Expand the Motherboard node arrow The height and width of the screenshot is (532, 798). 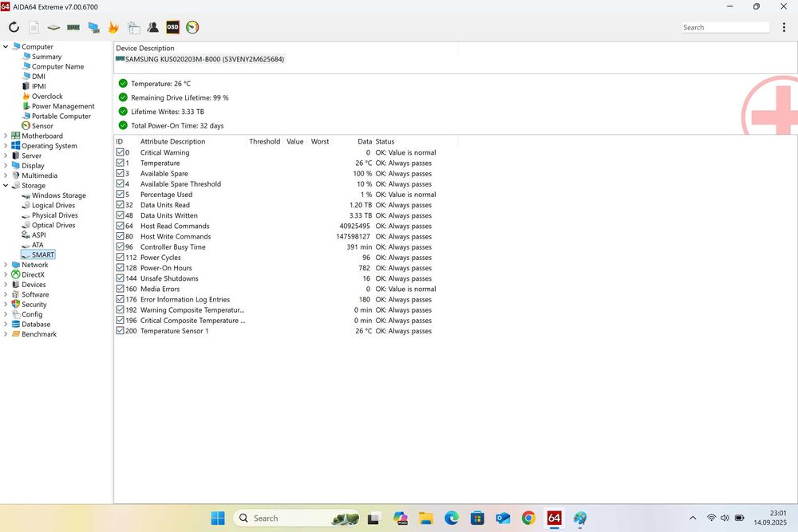pyautogui.click(x=6, y=136)
